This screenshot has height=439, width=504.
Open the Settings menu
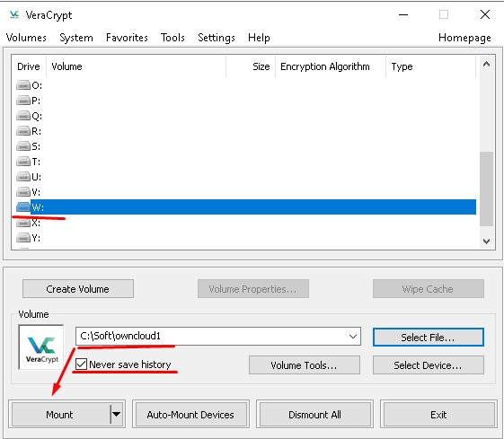tap(217, 38)
